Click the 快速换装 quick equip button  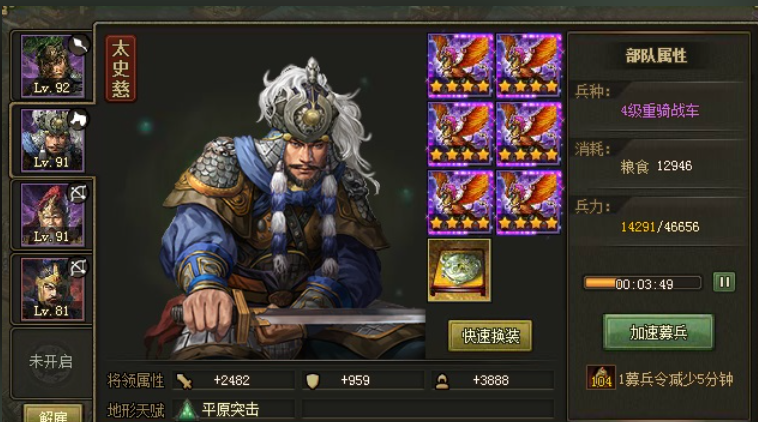[490, 335]
